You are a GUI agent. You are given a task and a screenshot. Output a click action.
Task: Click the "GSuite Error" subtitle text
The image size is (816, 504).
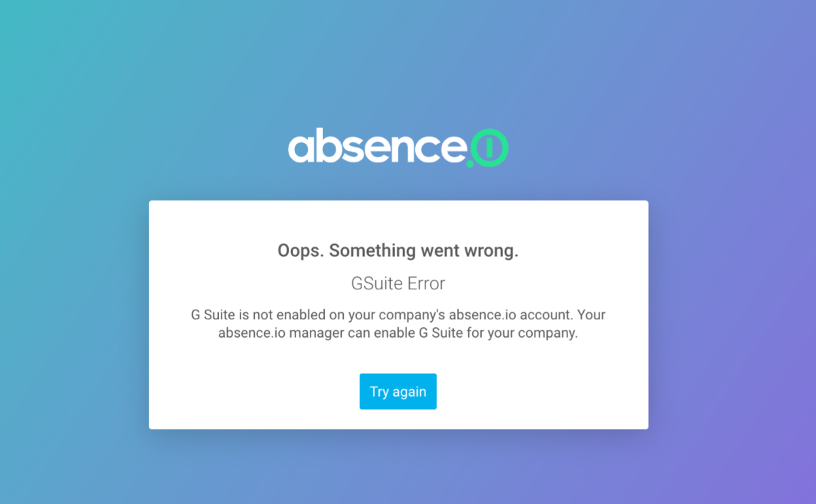pos(397,283)
